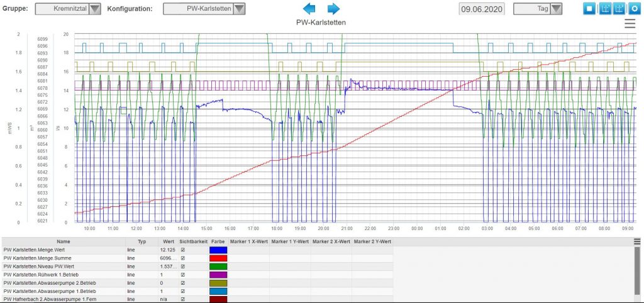Open settings via blue gear icon

pos(635,9)
